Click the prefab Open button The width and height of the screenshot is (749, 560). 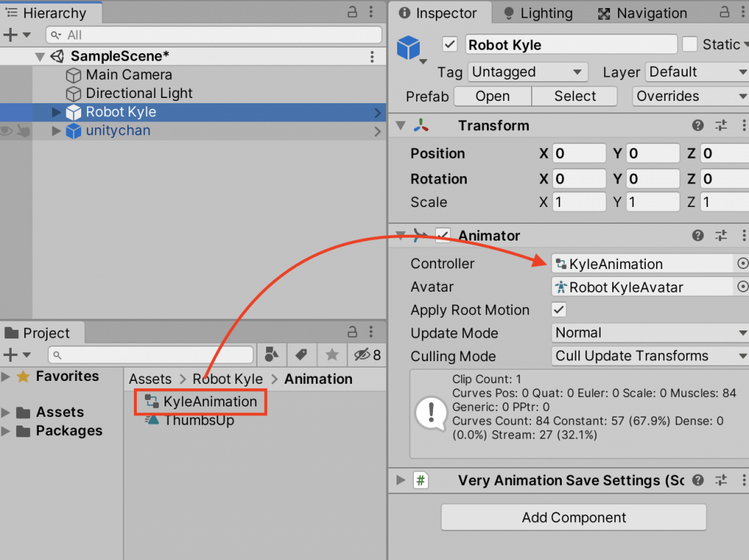[492, 96]
